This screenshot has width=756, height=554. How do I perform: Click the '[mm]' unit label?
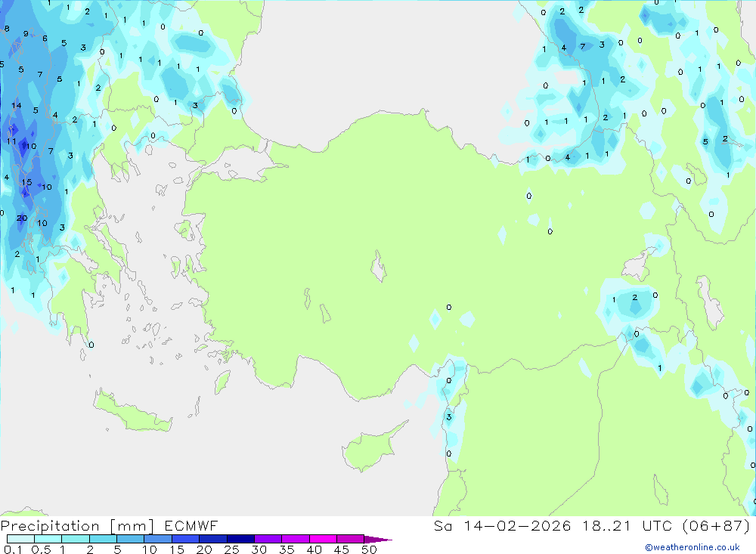click(x=132, y=526)
